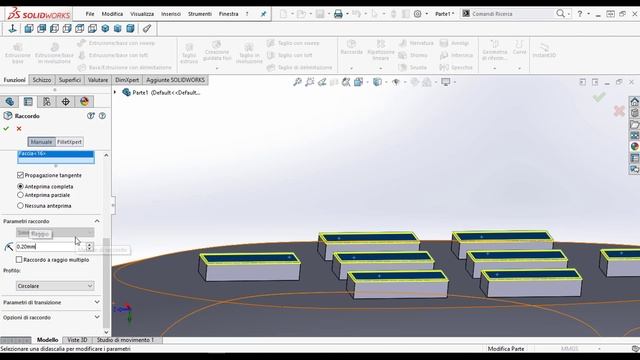
Task: Open the PropertyManager tab icon
Action: pyautogui.click(x=28, y=102)
